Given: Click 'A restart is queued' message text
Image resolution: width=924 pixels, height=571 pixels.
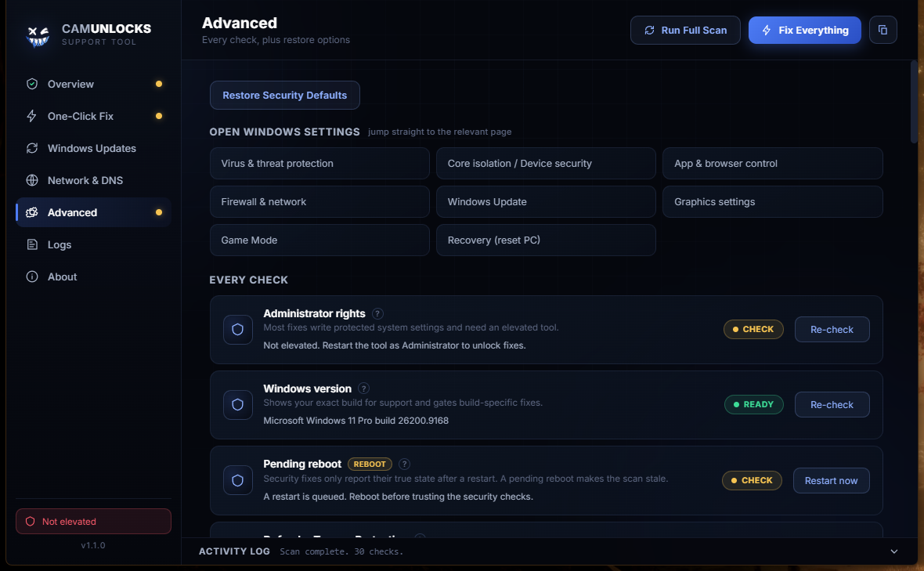Looking at the screenshot, I should click(x=398, y=497).
